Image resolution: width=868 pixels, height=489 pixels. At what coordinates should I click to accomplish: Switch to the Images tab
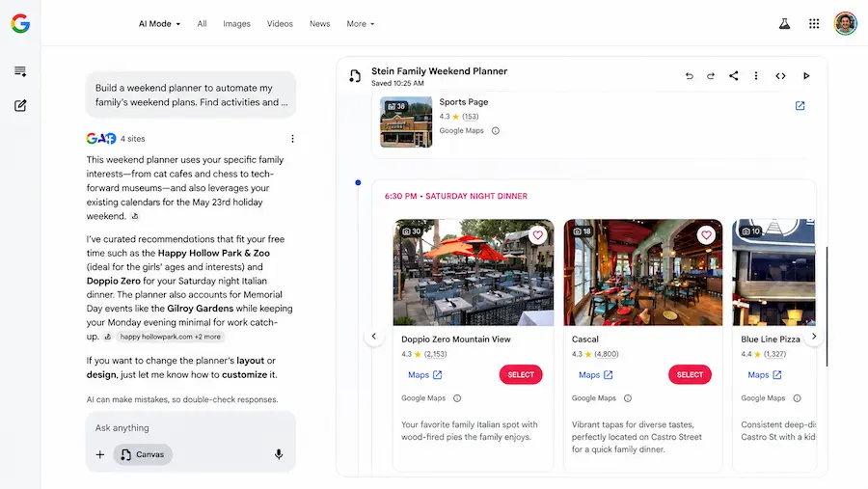[236, 24]
